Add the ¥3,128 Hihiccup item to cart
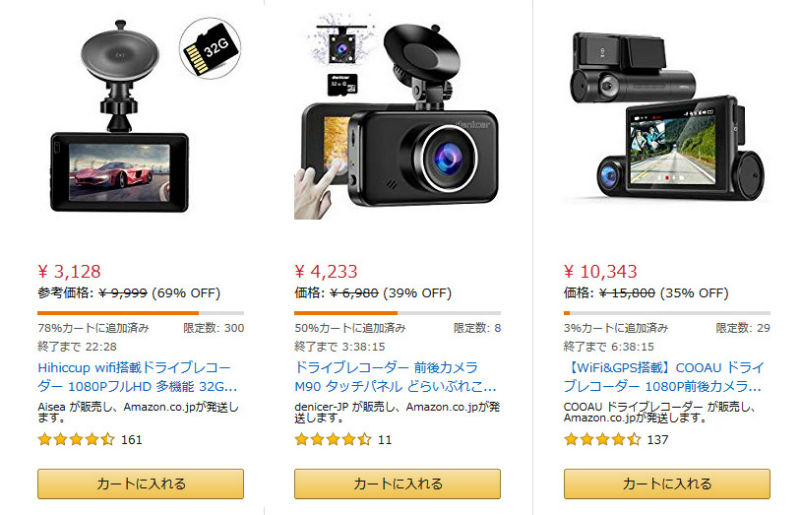This screenshot has width=800, height=515. coord(140,483)
